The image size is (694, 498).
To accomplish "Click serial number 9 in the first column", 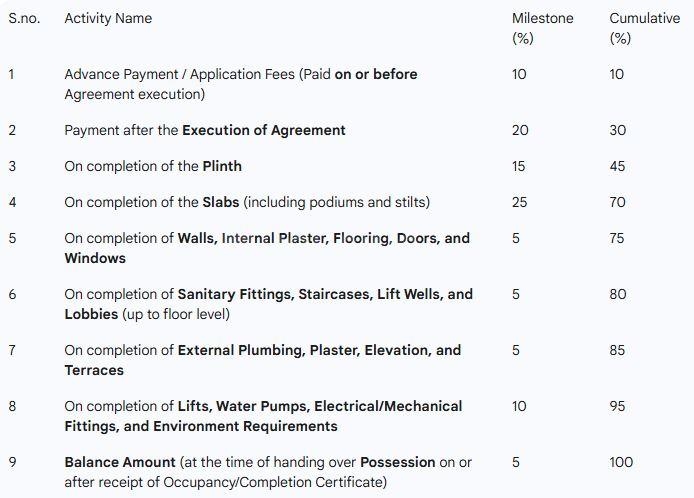I will click(x=12, y=462).
